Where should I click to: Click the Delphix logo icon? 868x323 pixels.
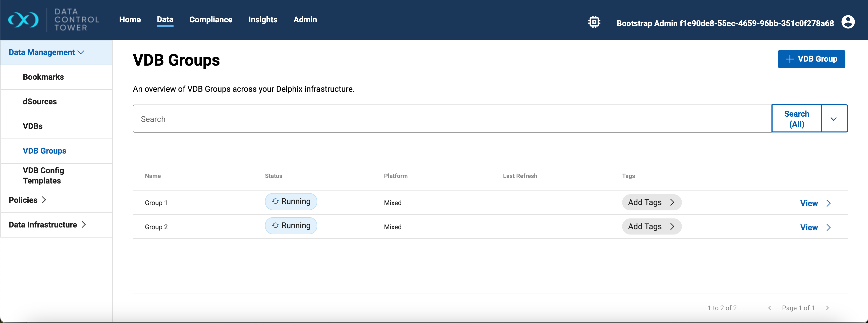(x=23, y=20)
